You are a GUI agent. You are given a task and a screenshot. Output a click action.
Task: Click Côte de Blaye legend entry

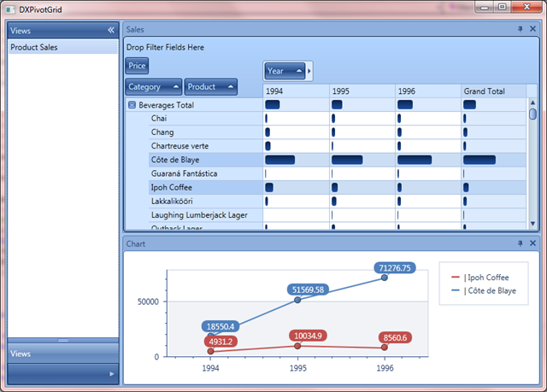coord(484,290)
